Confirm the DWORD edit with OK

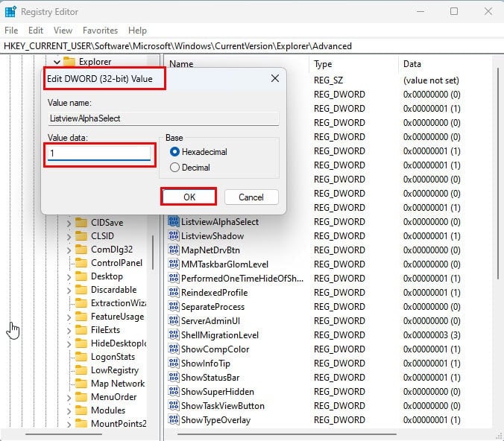click(x=189, y=197)
